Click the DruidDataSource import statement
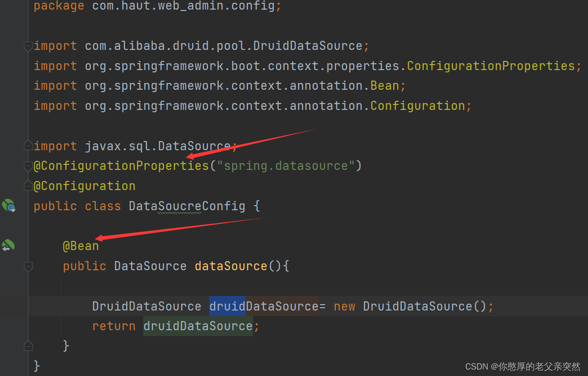The width and height of the screenshot is (588, 376). 201,45
